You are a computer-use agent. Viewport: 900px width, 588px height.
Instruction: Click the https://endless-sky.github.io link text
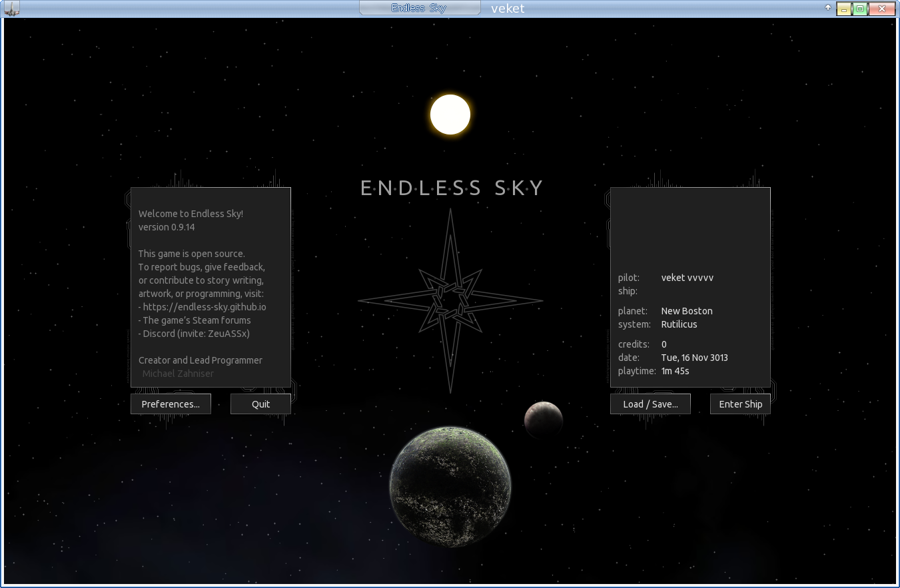[x=205, y=307]
